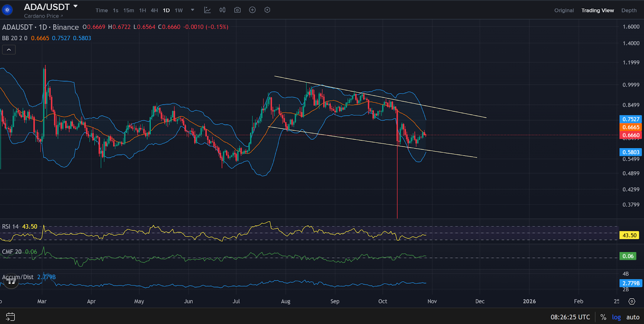This screenshot has width=644, height=324.
Task: Click the TradingView logo on chart
Action: pos(11,282)
